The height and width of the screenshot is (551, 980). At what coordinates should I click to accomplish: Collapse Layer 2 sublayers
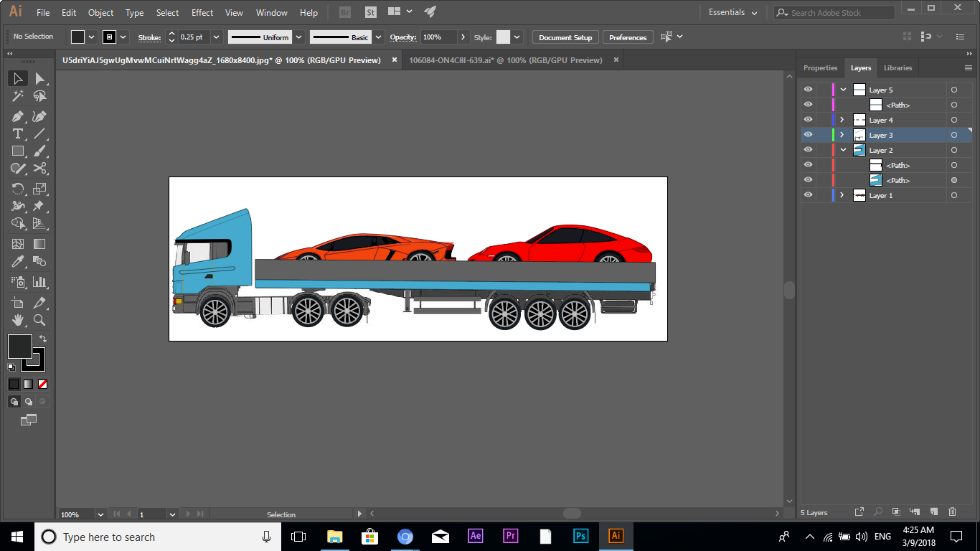point(843,150)
